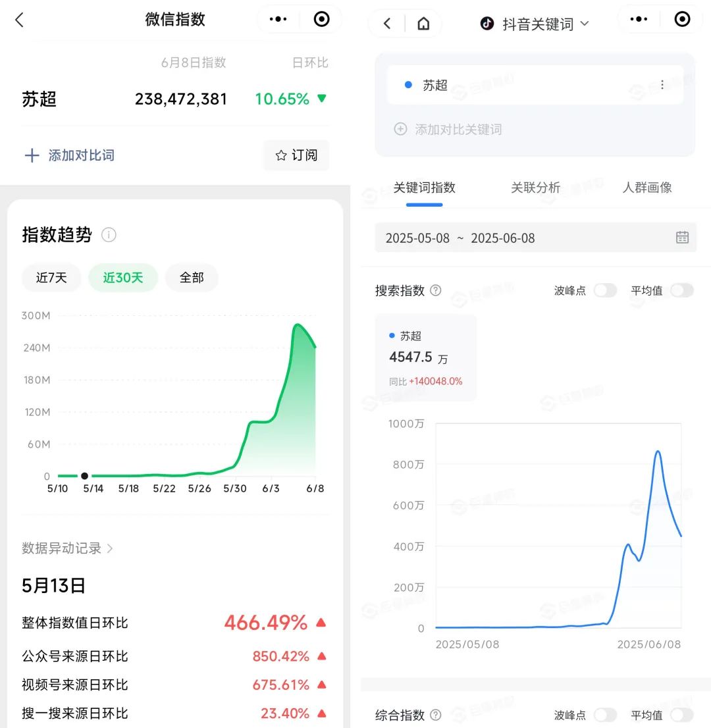Subscribe using the 订阅 button
This screenshot has height=728, width=711.
pos(296,155)
